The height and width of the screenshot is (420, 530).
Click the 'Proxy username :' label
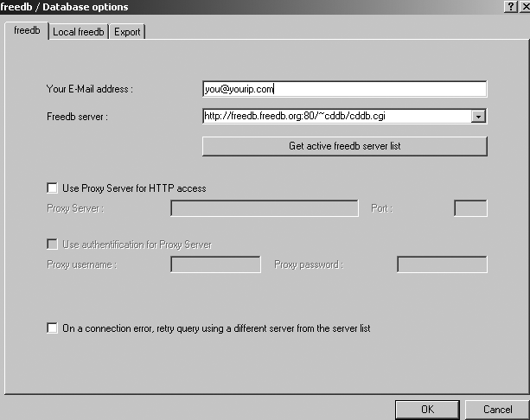(x=82, y=264)
